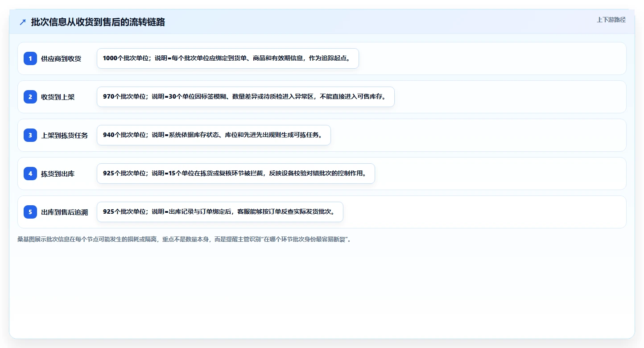
Task: Click the step 4 number badge
Action: (30, 174)
